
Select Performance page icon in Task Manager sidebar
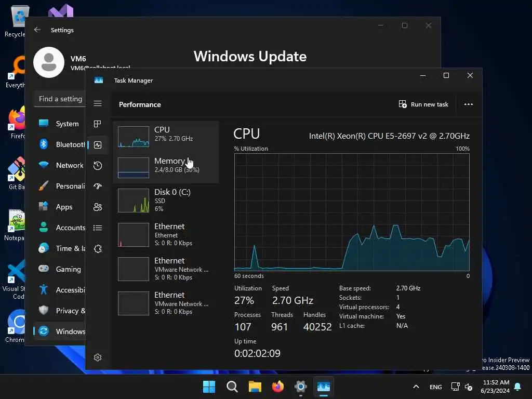click(98, 145)
